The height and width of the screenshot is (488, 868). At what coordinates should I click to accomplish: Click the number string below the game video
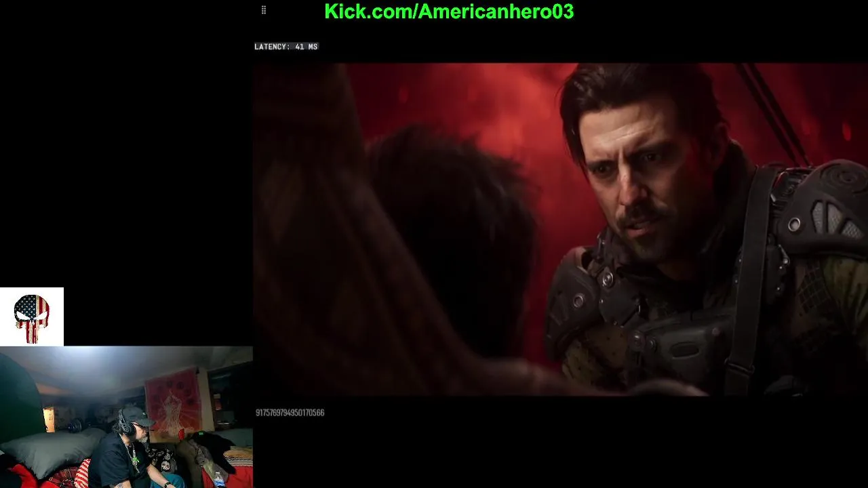[290, 413]
